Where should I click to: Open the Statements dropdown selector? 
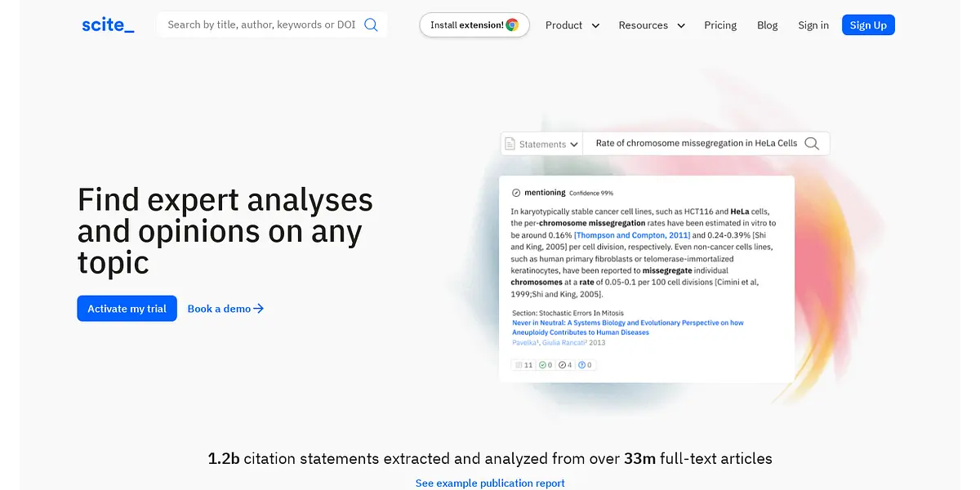pos(542,144)
